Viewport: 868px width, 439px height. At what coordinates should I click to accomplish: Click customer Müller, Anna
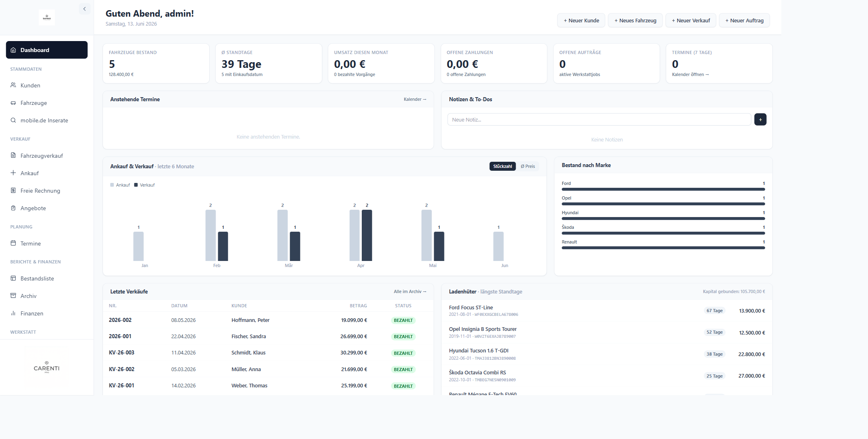[x=246, y=369]
